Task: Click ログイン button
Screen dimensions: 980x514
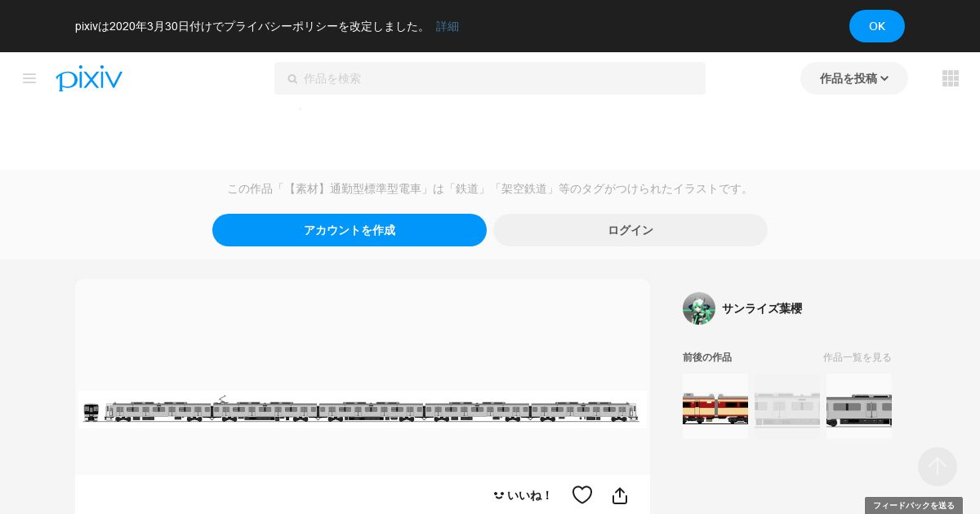Action: (x=630, y=230)
